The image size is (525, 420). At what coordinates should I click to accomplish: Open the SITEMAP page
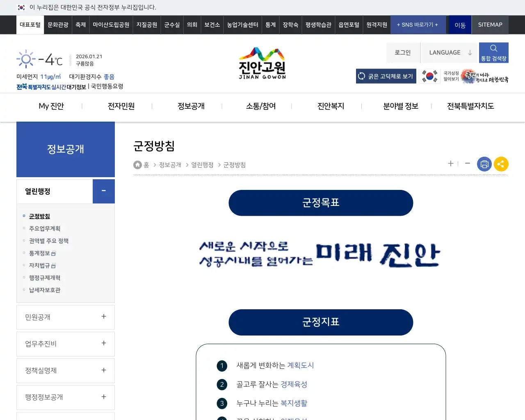(490, 25)
